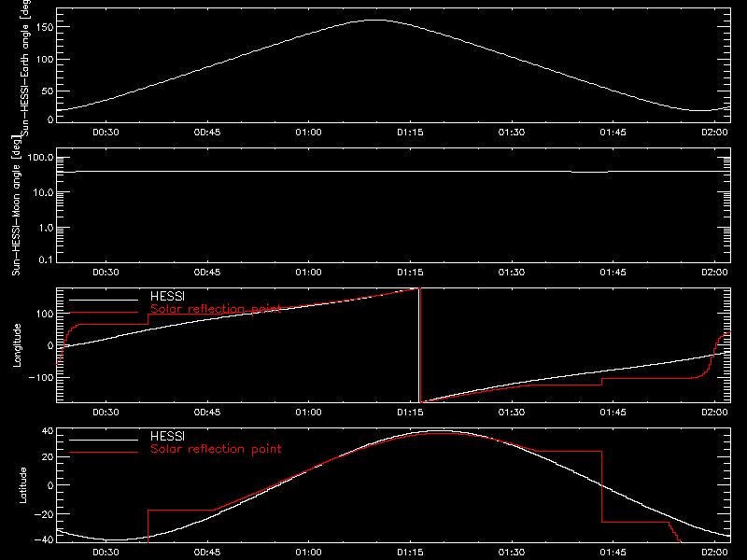Pick the 'HESSI' legend text in Longitude plot
Viewport: 747px width, 560px height.
(x=167, y=297)
